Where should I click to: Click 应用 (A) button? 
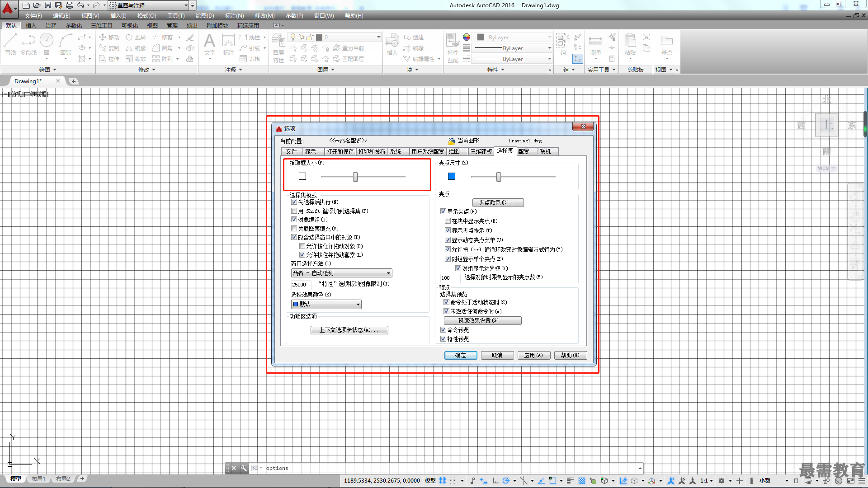pyautogui.click(x=534, y=356)
